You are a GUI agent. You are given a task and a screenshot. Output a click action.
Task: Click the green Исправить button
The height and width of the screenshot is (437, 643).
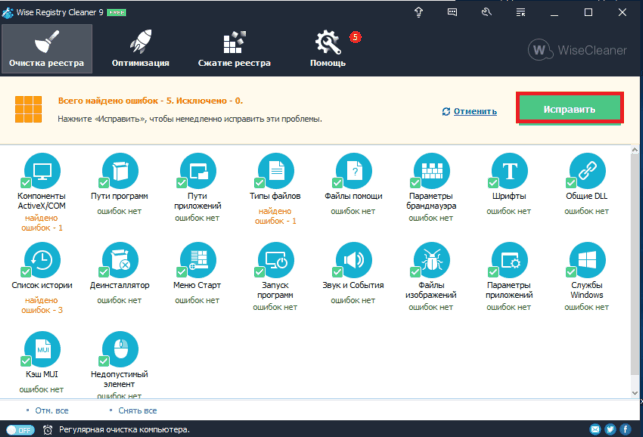click(570, 109)
